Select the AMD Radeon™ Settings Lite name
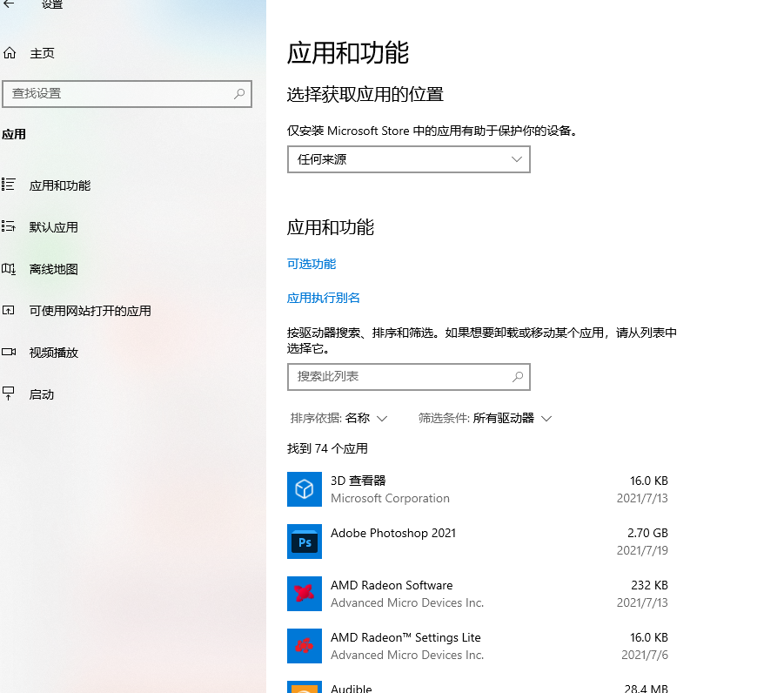Viewport: 784px width, 693px height. click(405, 637)
